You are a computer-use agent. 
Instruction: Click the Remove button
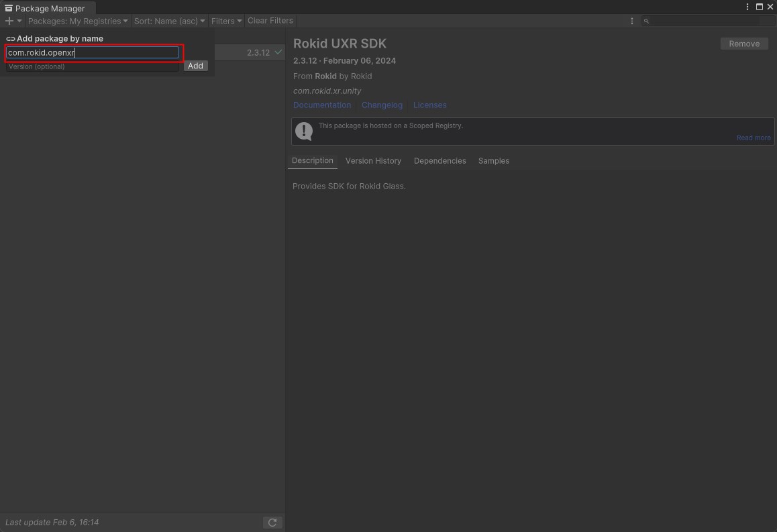coord(744,44)
